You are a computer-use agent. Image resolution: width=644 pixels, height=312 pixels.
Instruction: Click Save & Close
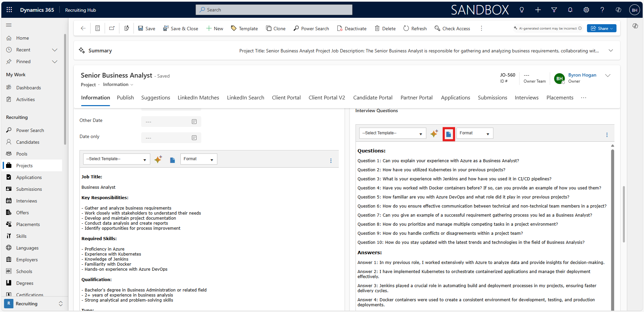[x=180, y=29]
